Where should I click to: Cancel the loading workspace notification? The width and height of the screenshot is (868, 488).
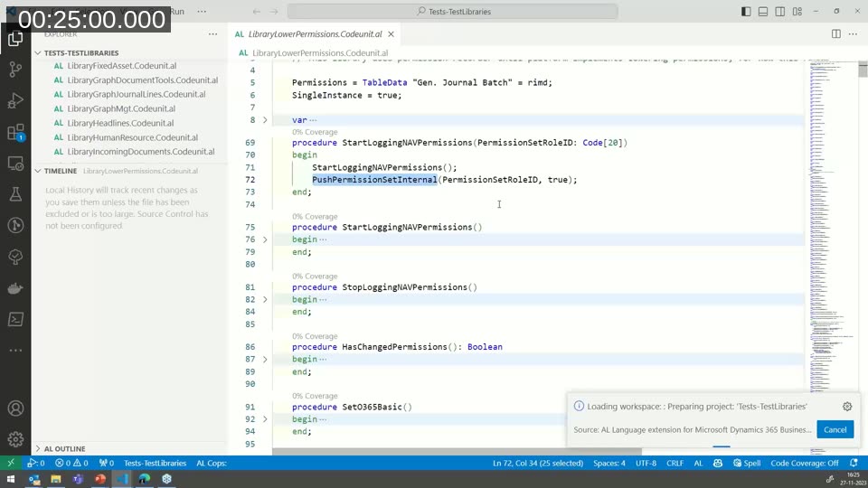pyautogui.click(x=835, y=429)
